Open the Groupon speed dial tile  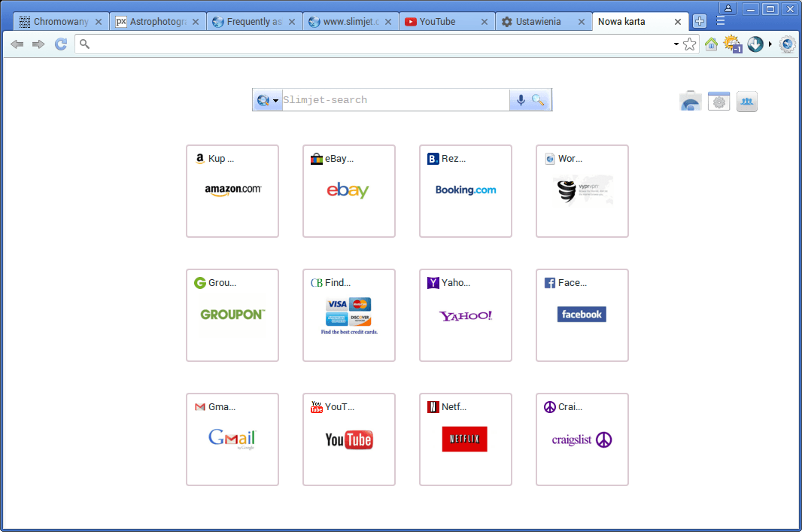pos(232,315)
